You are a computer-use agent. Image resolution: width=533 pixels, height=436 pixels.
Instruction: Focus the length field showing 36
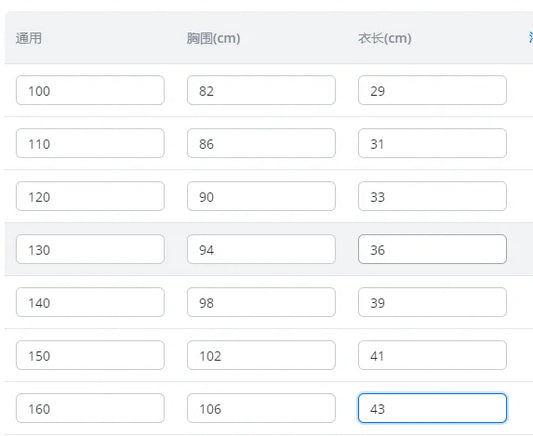(432, 249)
